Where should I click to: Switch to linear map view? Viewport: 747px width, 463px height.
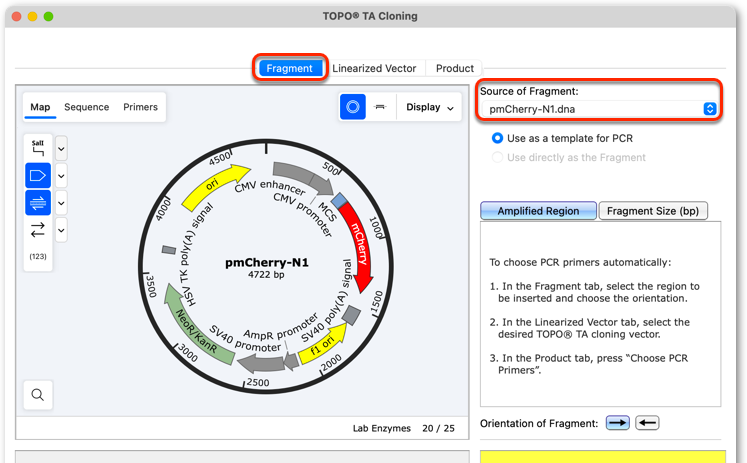(380, 107)
